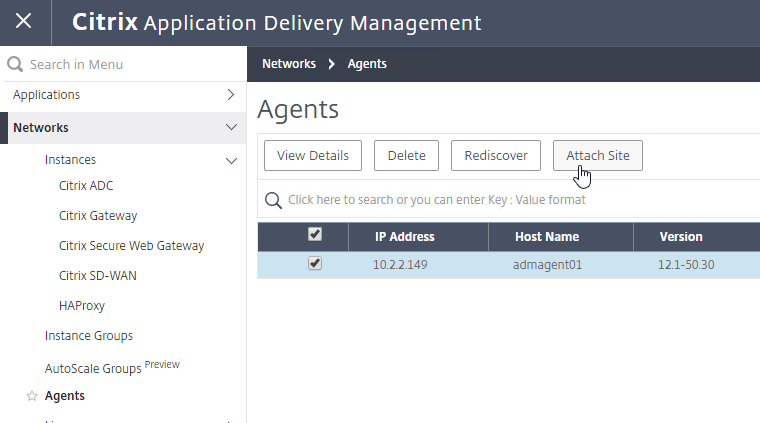The height and width of the screenshot is (423, 760).
Task: Toggle the select-all checkbox in the table header
Action: click(315, 235)
